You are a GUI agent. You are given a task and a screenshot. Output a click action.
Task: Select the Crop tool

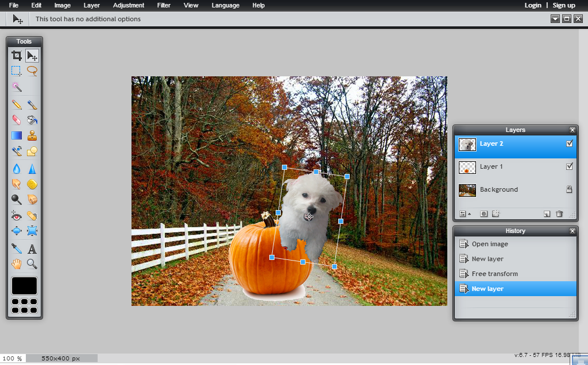(x=17, y=56)
